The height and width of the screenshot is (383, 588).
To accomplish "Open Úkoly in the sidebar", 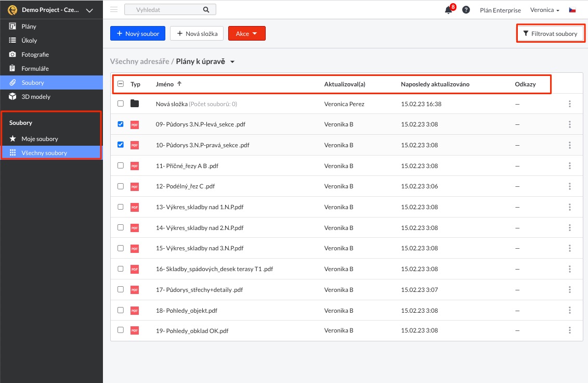I will pyautogui.click(x=51, y=40).
